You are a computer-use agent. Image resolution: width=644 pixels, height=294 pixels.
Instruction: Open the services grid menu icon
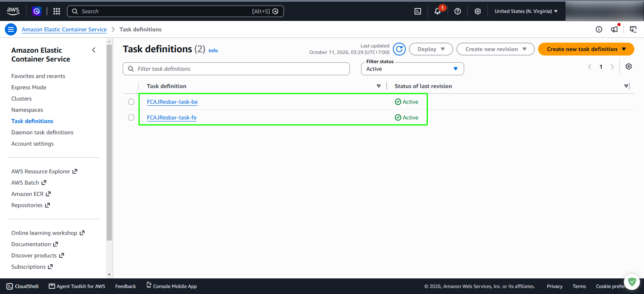tap(57, 11)
